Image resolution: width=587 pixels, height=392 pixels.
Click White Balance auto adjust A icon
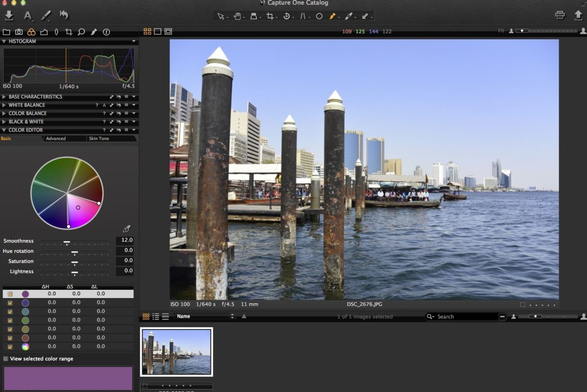[104, 105]
